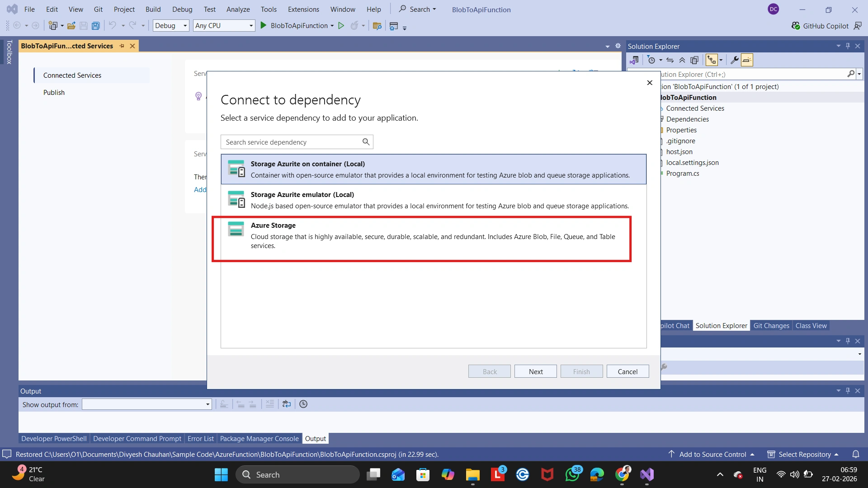Click Start Without Debugging outline play icon

pos(341,26)
